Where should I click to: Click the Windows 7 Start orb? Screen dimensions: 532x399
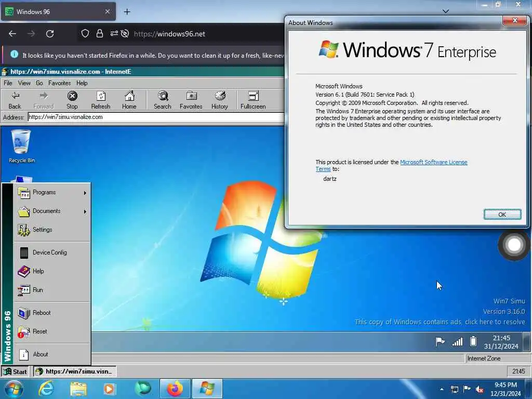[14, 389]
